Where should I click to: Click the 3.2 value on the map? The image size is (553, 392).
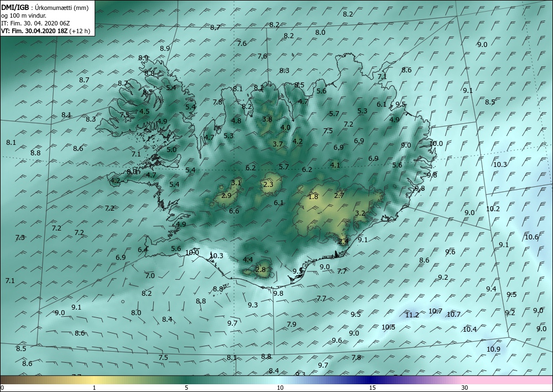tap(360, 213)
